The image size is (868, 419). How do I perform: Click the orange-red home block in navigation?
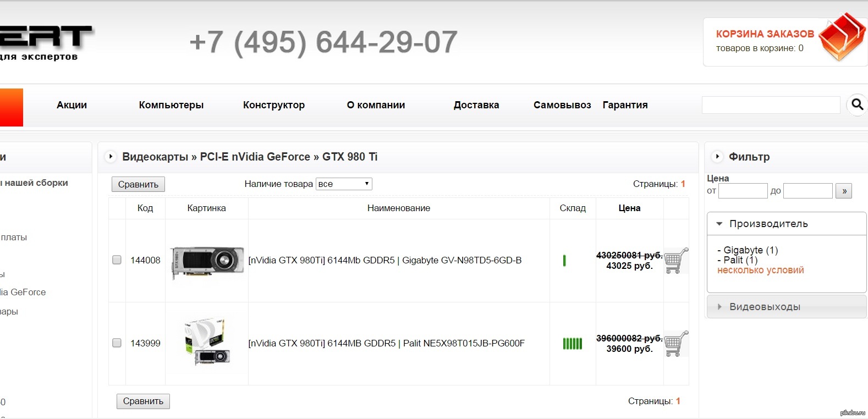(x=11, y=107)
